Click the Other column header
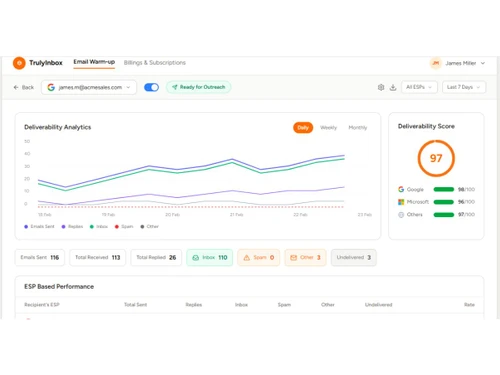The width and height of the screenshot is (500, 375). [328, 305]
